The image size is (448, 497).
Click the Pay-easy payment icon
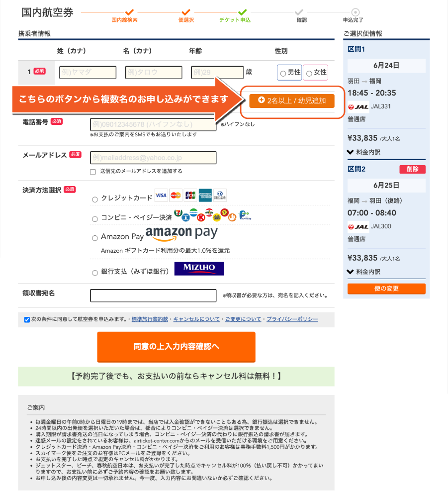point(244,215)
